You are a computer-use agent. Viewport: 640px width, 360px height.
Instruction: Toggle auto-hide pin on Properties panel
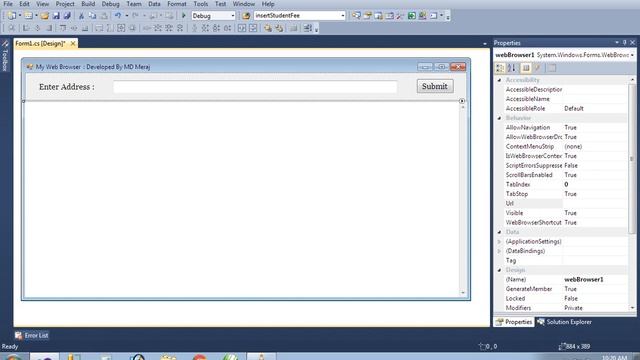624,42
